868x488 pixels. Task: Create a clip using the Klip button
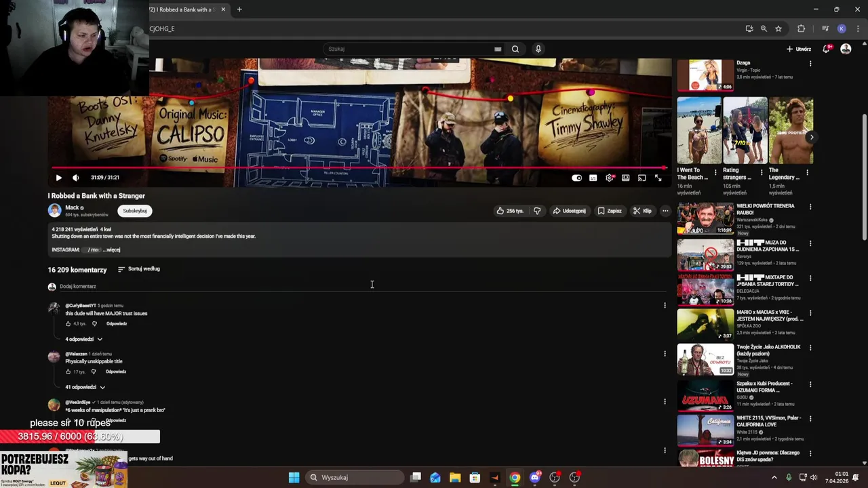coord(642,211)
